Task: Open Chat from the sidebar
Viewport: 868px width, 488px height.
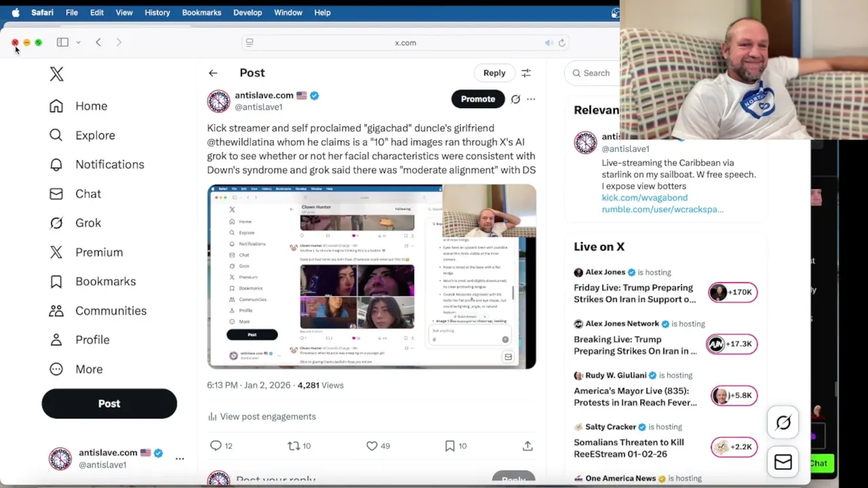Action: [x=75, y=194]
